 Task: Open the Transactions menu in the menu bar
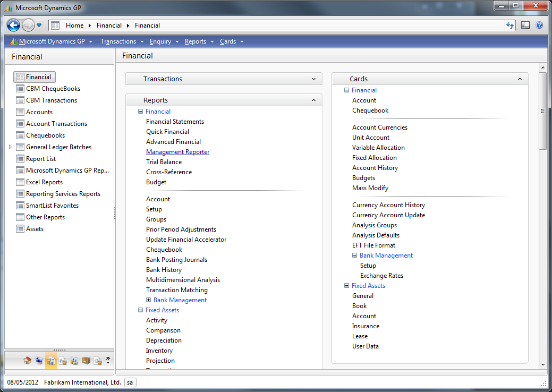122,41
